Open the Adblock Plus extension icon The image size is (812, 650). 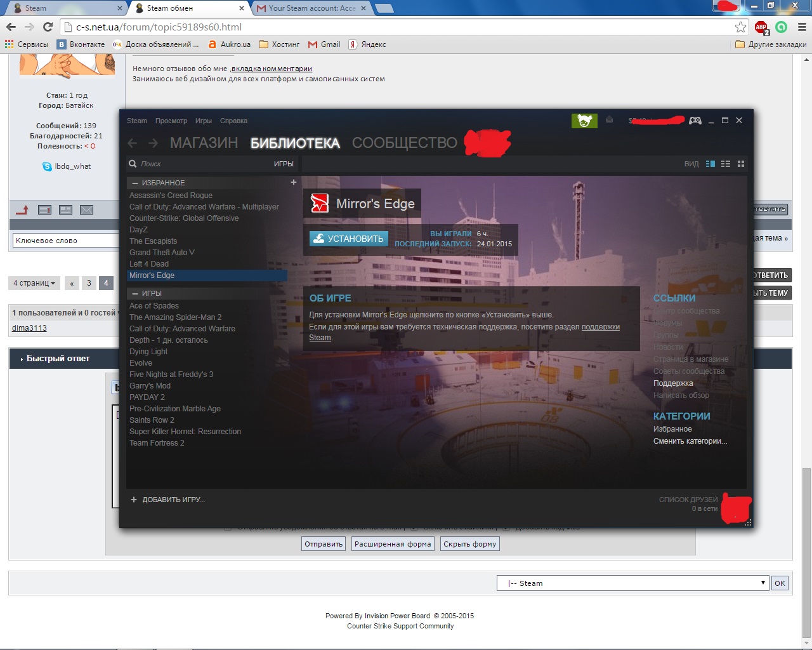point(761,27)
